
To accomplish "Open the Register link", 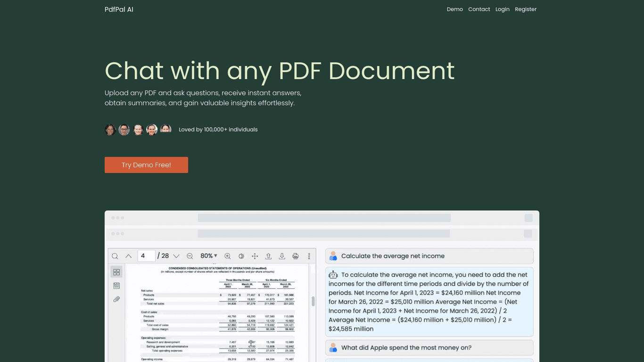I will click(x=526, y=9).
